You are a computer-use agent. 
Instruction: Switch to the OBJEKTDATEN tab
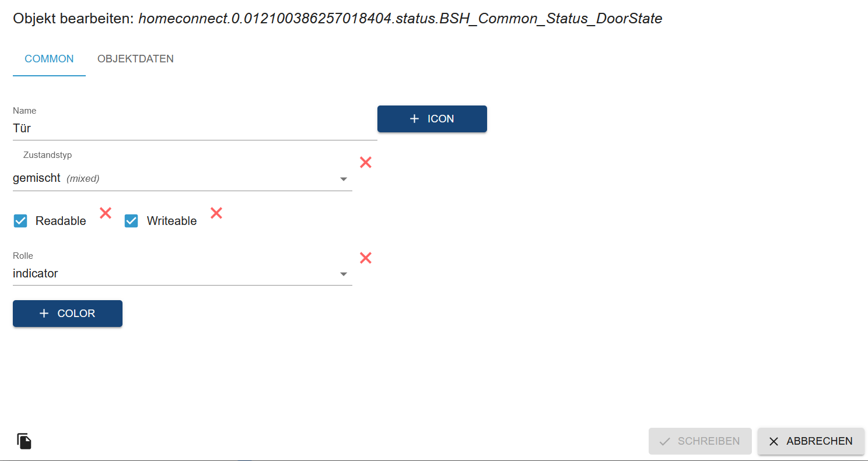tap(135, 59)
